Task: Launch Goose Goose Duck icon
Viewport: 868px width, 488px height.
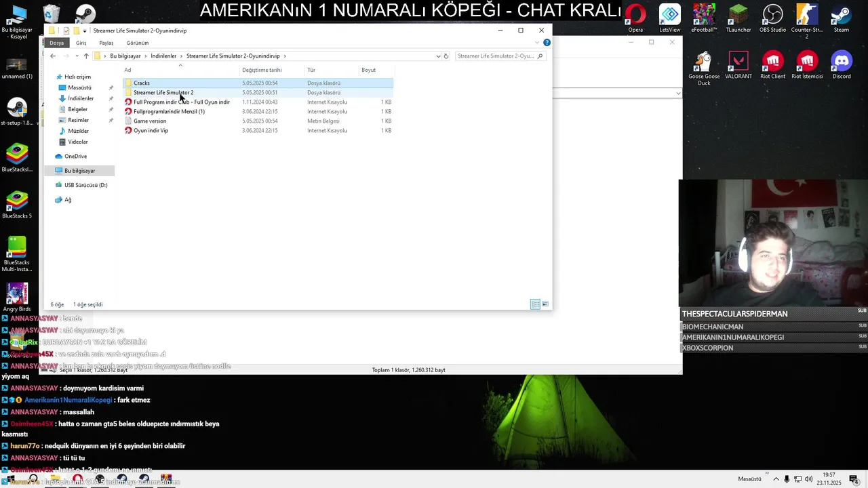Action: pyautogui.click(x=704, y=68)
